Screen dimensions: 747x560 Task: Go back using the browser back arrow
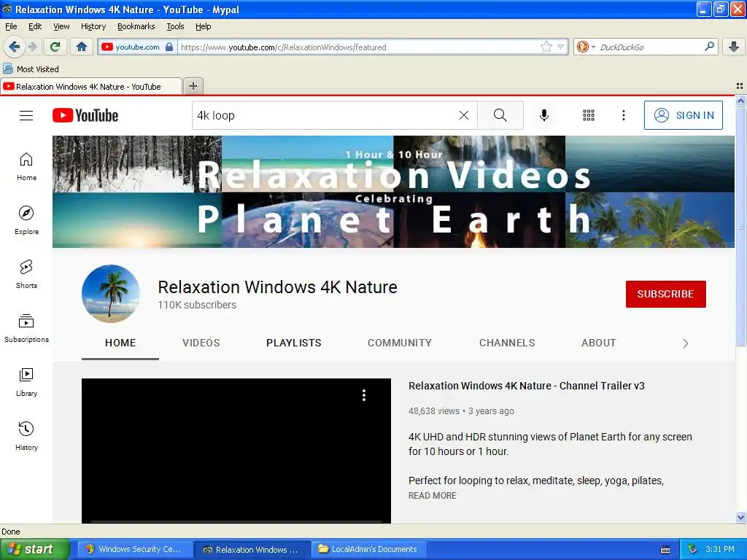(x=14, y=47)
